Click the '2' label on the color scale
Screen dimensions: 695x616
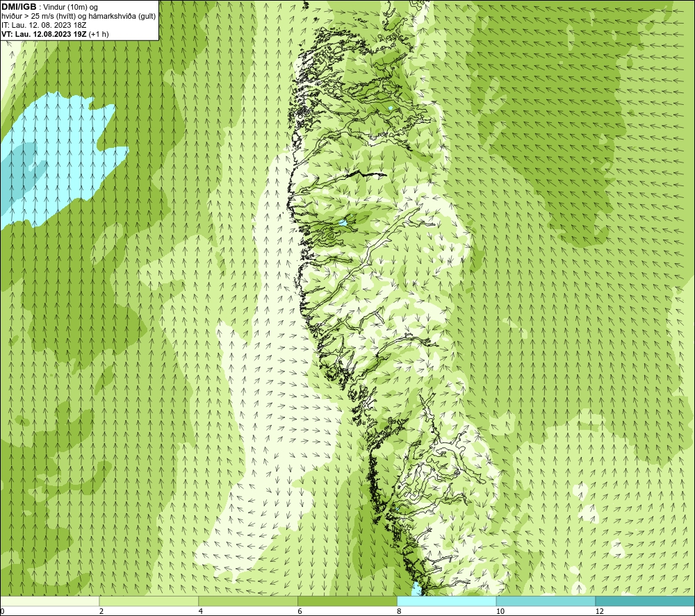click(101, 611)
